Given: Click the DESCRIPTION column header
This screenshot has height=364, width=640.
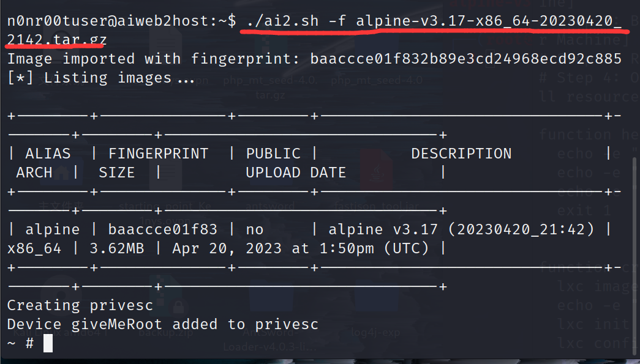Looking at the screenshot, I should (461, 154).
